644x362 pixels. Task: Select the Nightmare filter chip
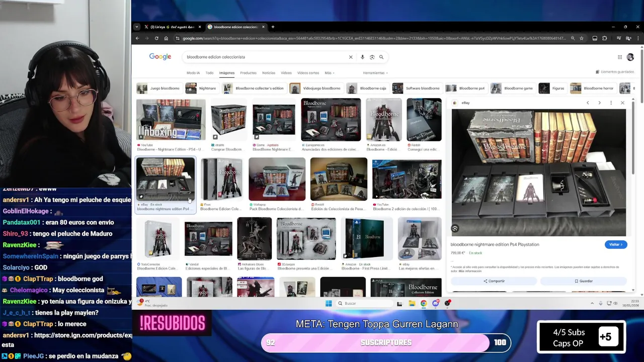tap(202, 88)
